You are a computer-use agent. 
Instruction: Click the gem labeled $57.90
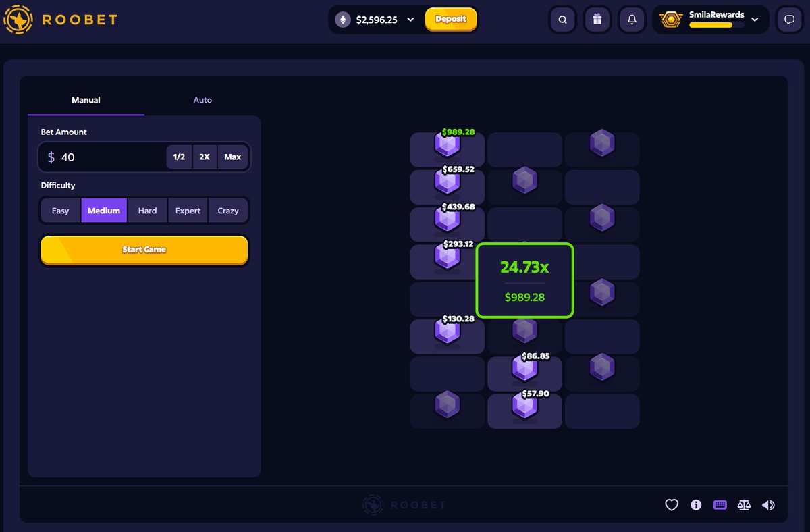524,406
